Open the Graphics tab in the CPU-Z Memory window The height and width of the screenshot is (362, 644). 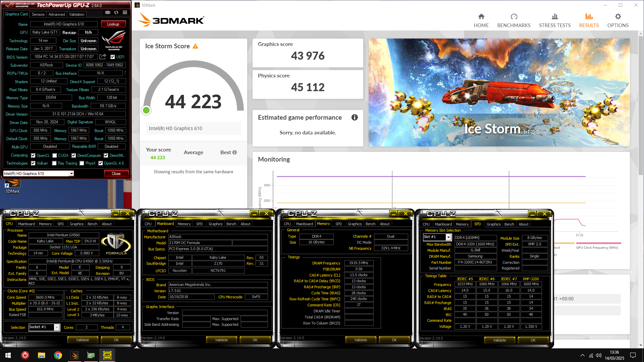(355, 224)
